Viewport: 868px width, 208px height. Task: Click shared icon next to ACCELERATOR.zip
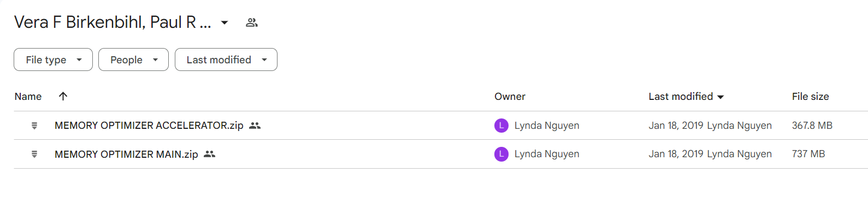click(x=255, y=126)
